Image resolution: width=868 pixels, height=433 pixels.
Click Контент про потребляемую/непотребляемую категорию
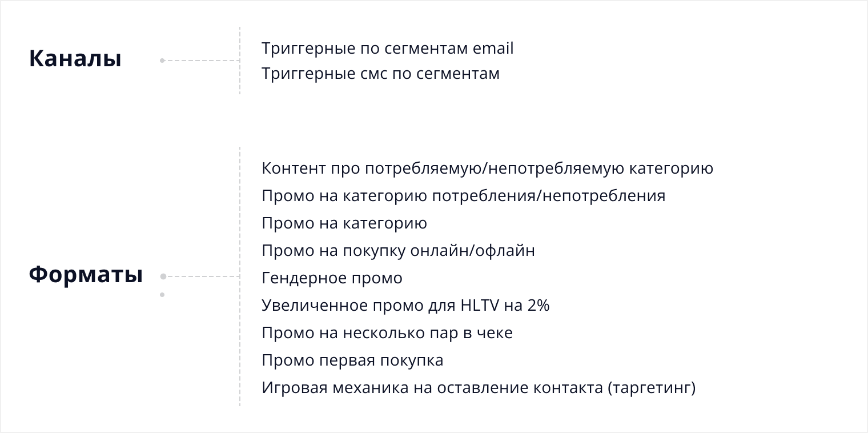488,169
